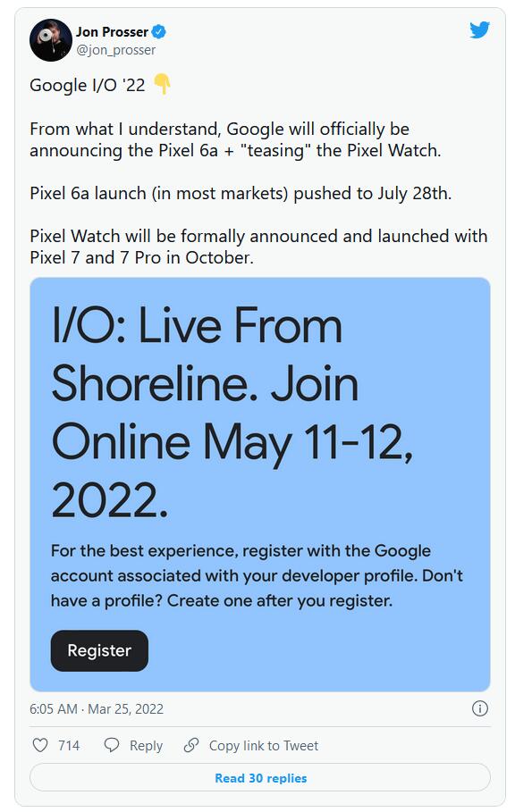Click the reply speech bubble icon
Screen dimensions: 515x812
[112, 745]
